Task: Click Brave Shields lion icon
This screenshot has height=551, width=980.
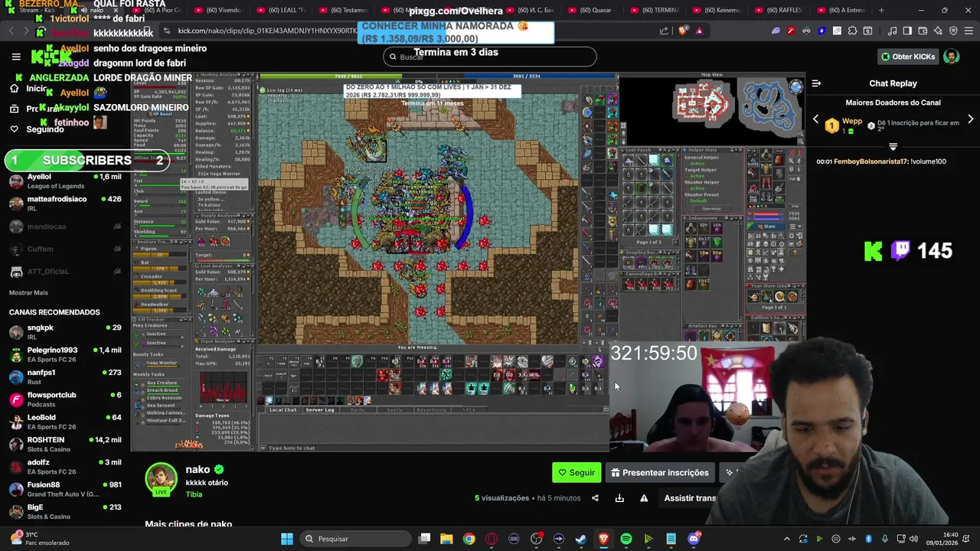Action: pos(683,31)
